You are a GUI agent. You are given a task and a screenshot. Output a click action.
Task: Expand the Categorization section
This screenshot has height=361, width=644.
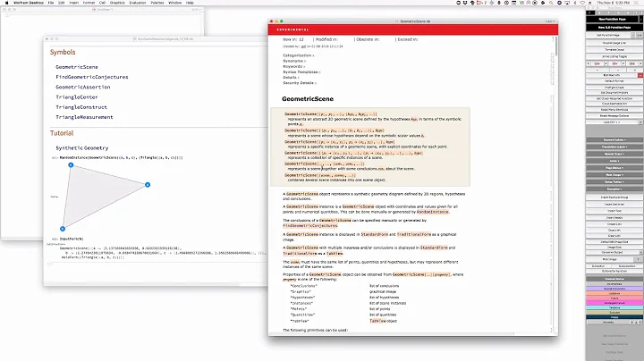pos(298,55)
